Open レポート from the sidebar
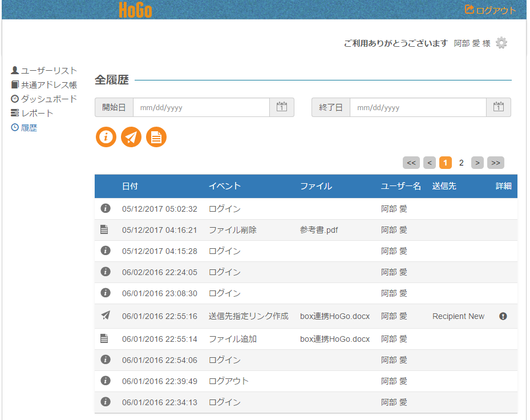This screenshot has width=530, height=420. coord(37,114)
